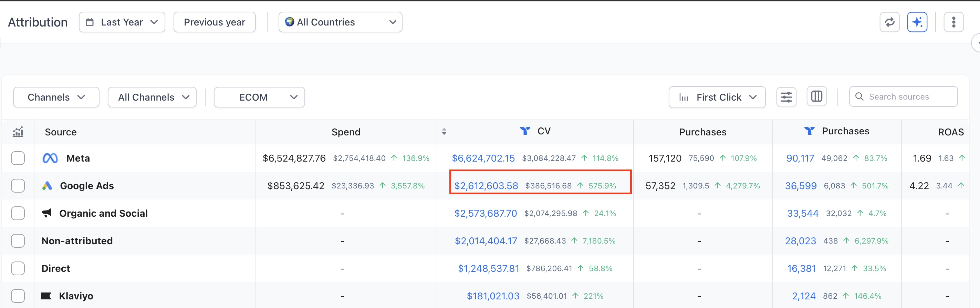Click the Organic and Social megaphone icon
The height and width of the screenshot is (308, 980).
pyautogui.click(x=46, y=213)
